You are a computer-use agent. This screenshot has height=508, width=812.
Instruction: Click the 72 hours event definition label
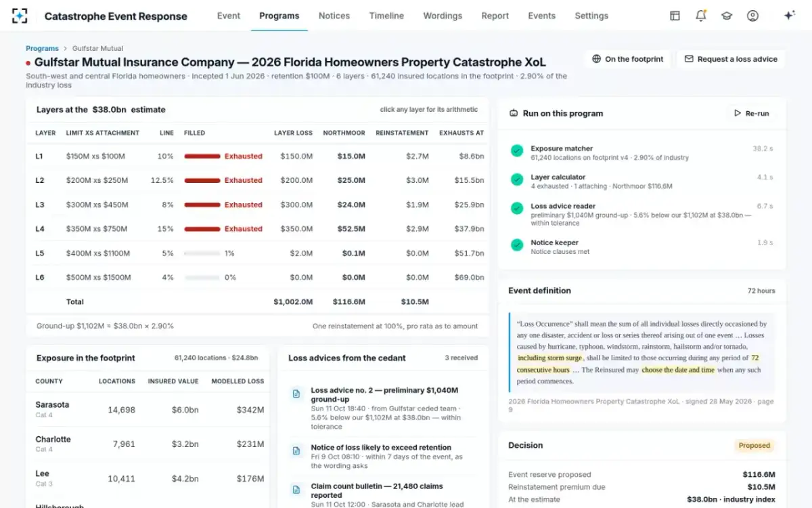point(761,291)
